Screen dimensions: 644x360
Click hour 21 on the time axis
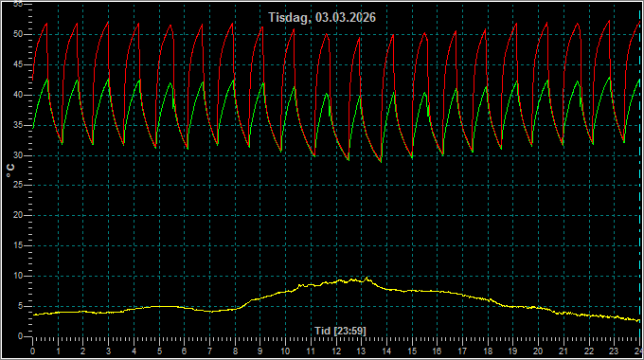click(x=563, y=351)
